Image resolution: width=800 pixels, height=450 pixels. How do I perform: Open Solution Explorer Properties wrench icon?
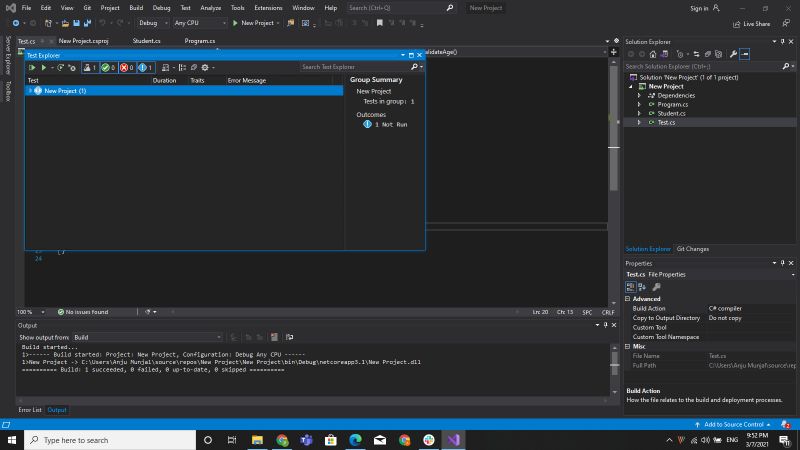733,54
